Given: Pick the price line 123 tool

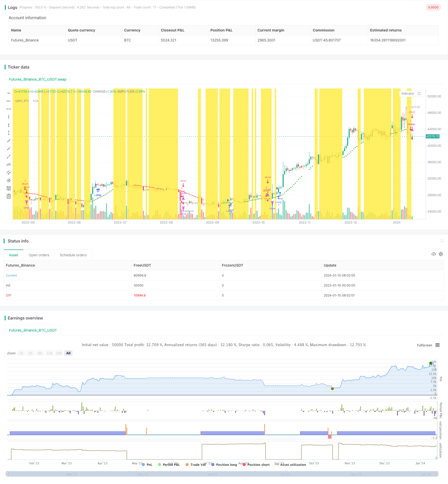Looking at the screenshot, I should click(9, 164).
